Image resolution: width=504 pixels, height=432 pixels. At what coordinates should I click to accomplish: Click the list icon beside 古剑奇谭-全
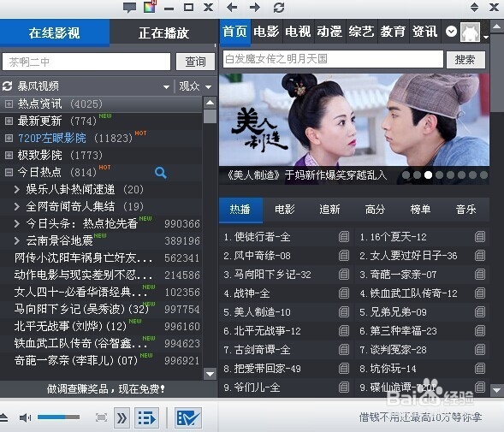[344, 349]
